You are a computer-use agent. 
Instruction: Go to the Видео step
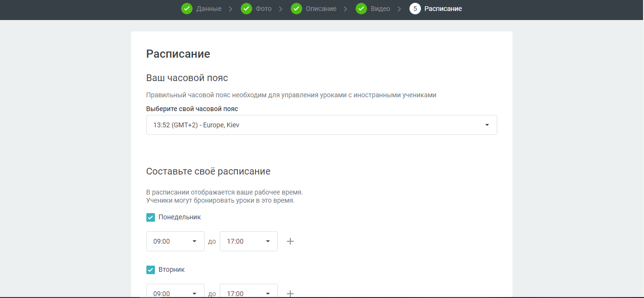[380, 9]
